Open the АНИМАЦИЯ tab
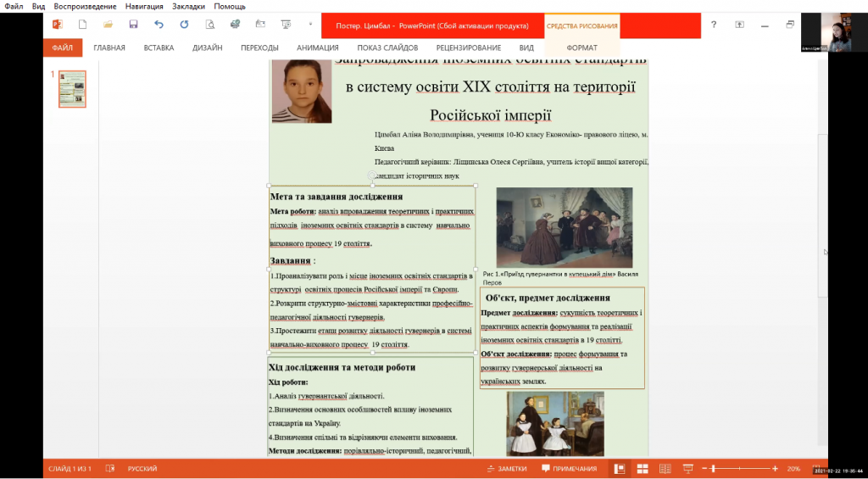868x479 pixels. tap(318, 47)
